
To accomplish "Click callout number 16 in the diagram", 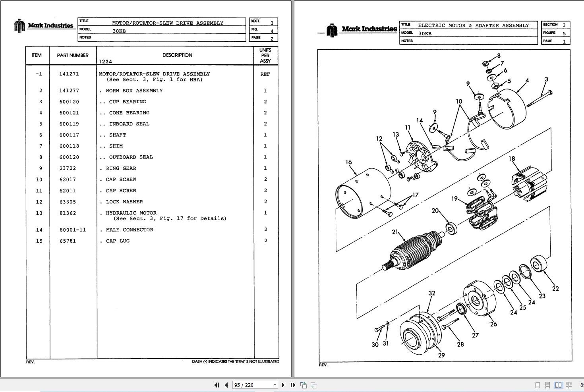I will (x=348, y=162).
